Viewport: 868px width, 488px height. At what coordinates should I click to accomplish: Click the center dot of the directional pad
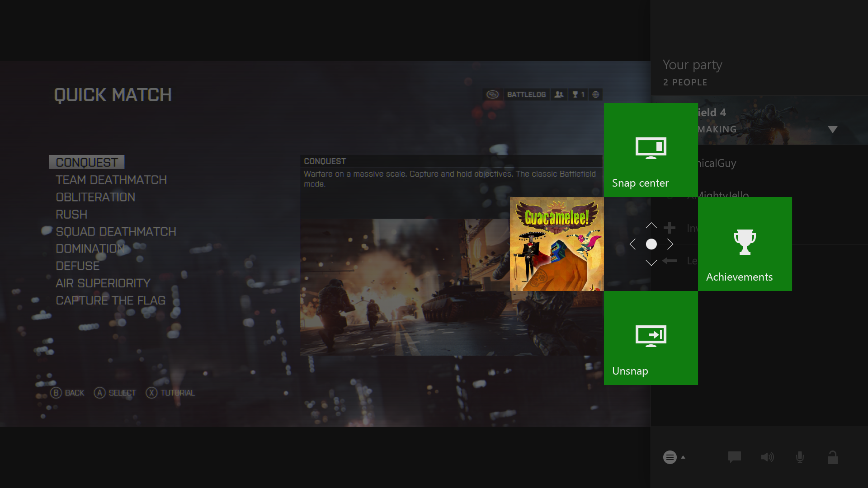(651, 244)
